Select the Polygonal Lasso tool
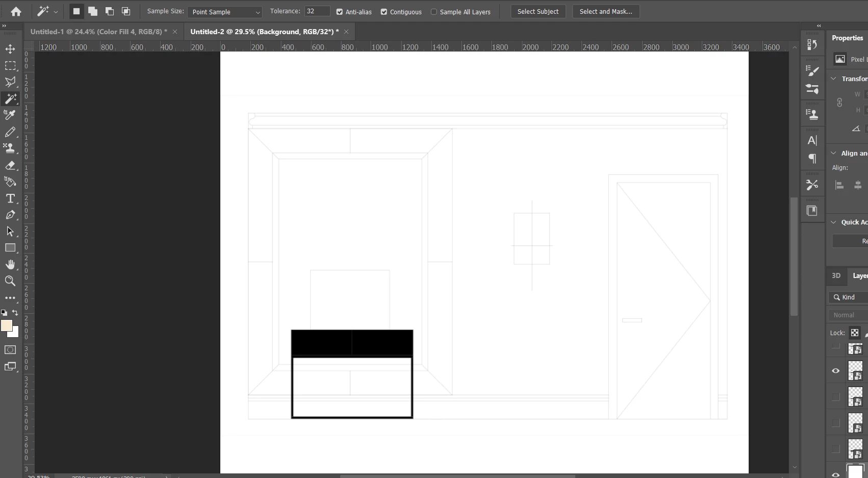The image size is (868, 478). [x=10, y=82]
